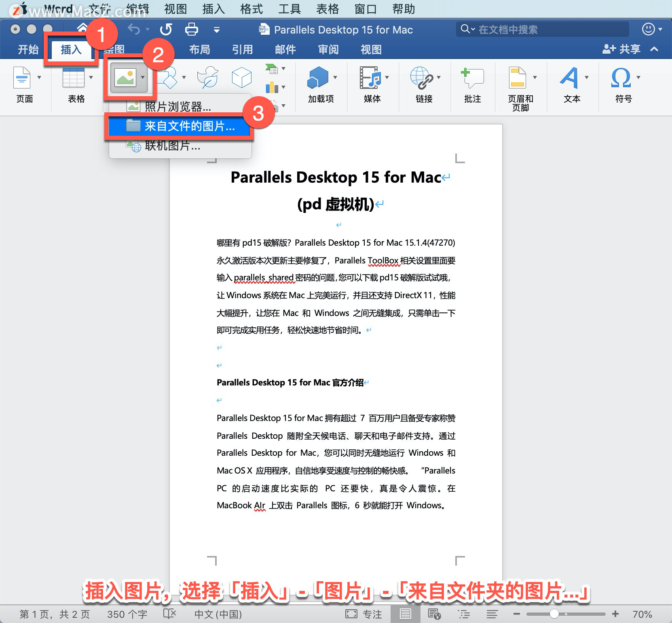The width and height of the screenshot is (672, 623).
Task: Open the 帮助 menu in macOS menu bar
Action: click(x=404, y=9)
